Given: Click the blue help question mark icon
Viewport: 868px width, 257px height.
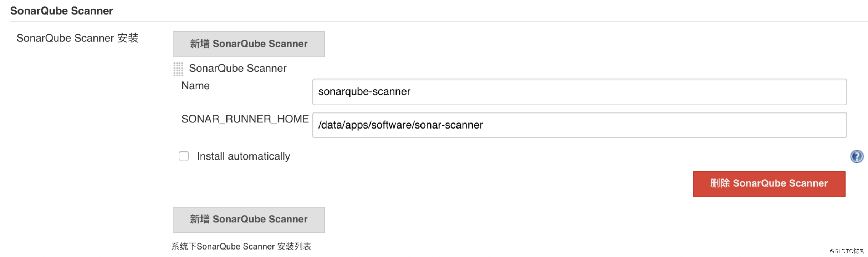Looking at the screenshot, I should [856, 156].
